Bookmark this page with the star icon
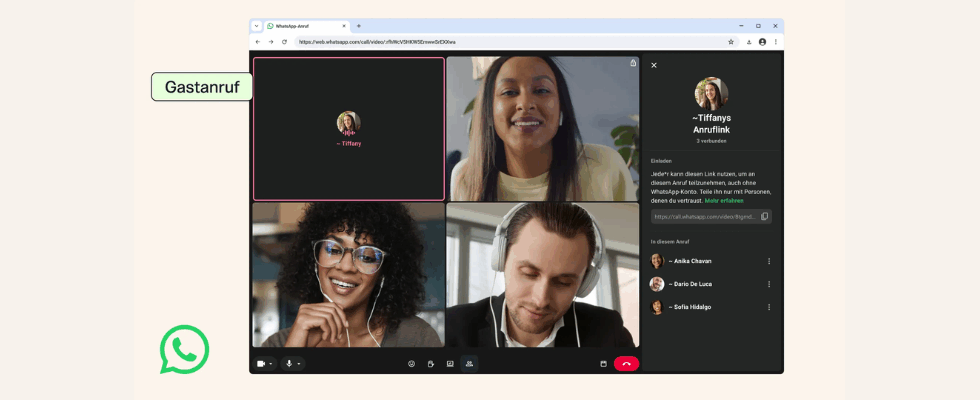This screenshot has width=980, height=400. pos(731,42)
